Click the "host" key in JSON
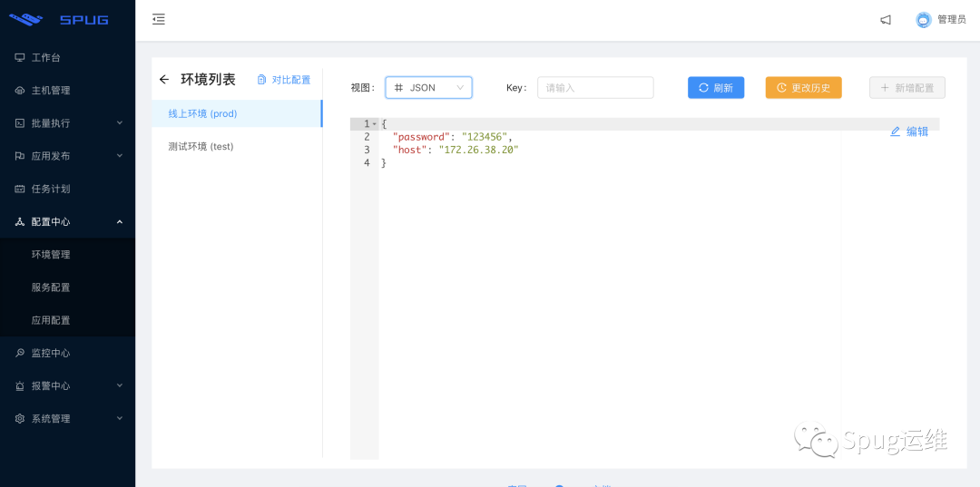The width and height of the screenshot is (980, 487). tap(410, 150)
